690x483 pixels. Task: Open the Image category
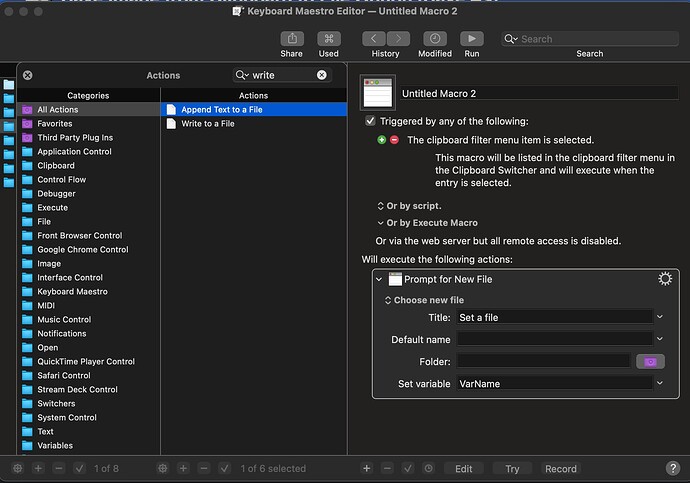coord(89,264)
